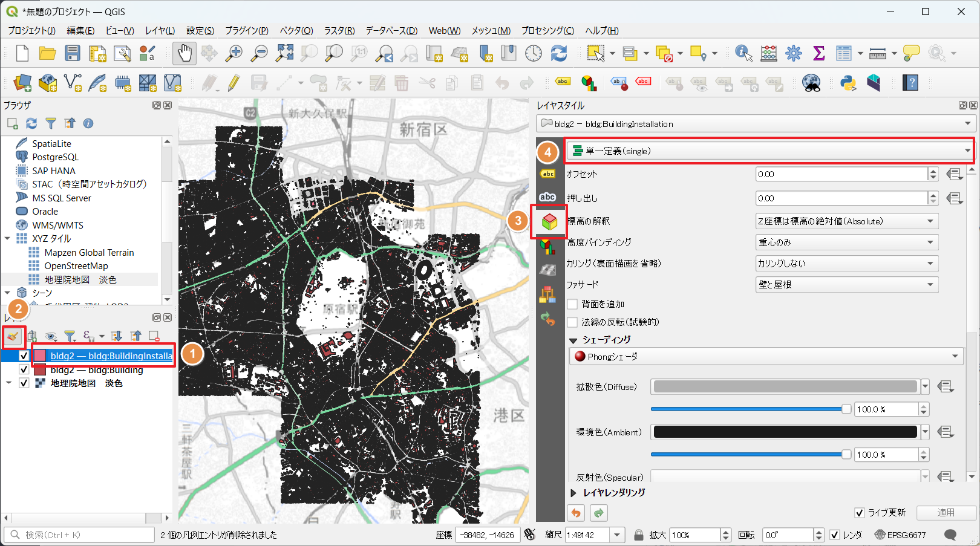Open the Python console icon

pos(848,82)
